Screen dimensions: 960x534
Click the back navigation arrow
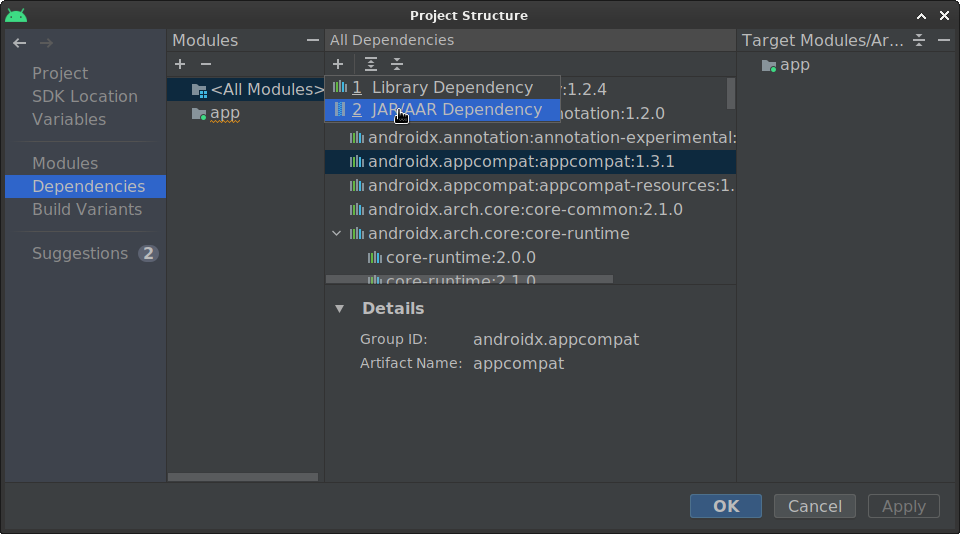click(x=19, y=43)
